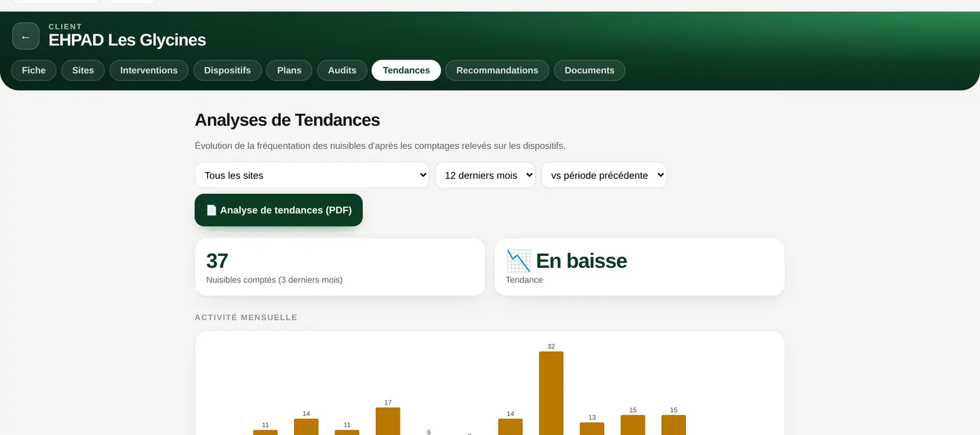Click the ACTIVITÉ MENSUELLE section label

click(246, 318)
